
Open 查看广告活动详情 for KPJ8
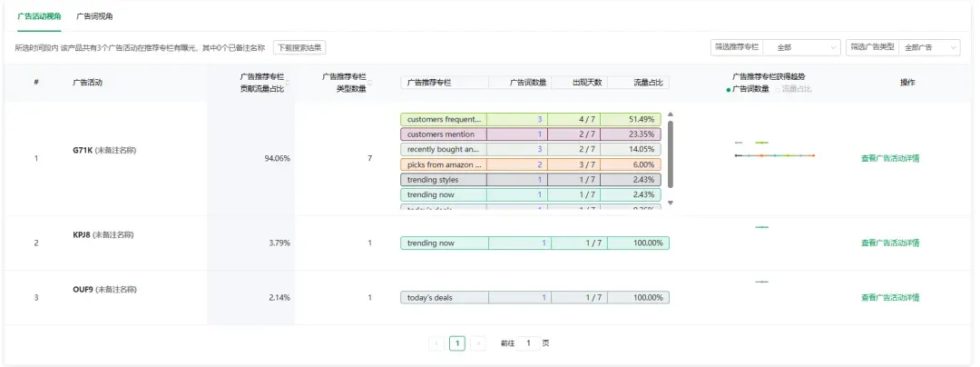coord(890,243)
